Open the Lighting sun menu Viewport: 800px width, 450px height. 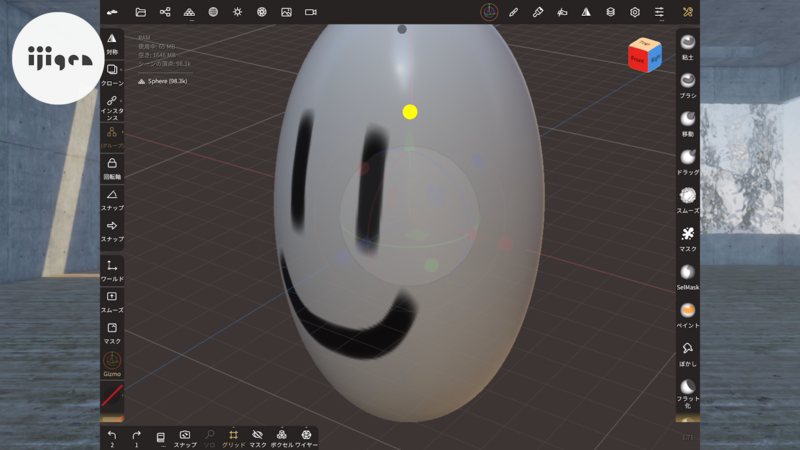pyautogui.click(x=238, y=12)
